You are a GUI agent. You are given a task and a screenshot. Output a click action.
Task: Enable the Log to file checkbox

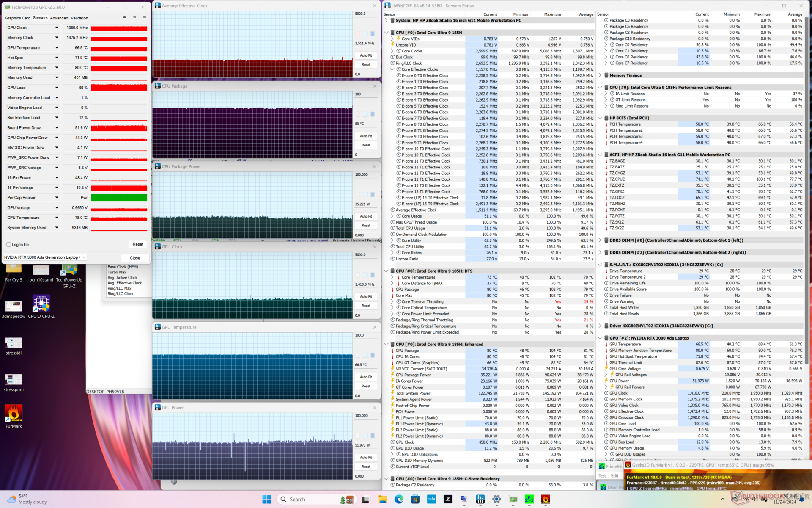tap(9, 245)
